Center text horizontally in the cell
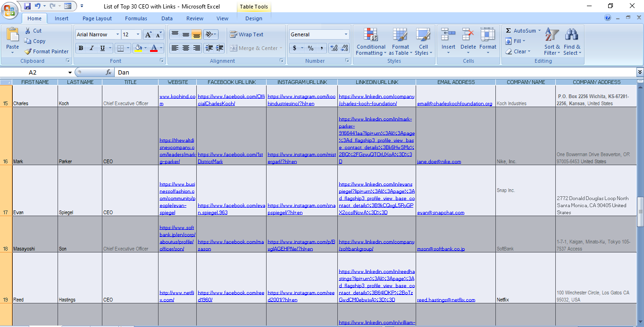This screenshot has height=327, width=644. click(x=186, y=48)
